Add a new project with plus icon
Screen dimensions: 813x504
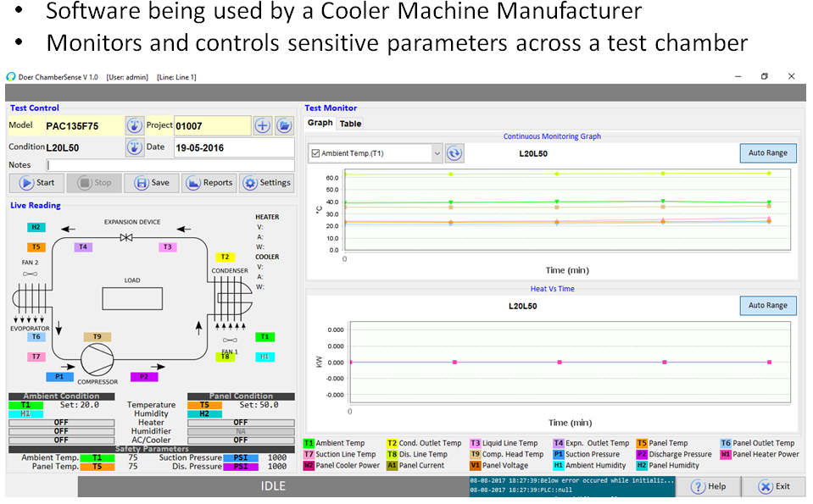pos(263,125)
